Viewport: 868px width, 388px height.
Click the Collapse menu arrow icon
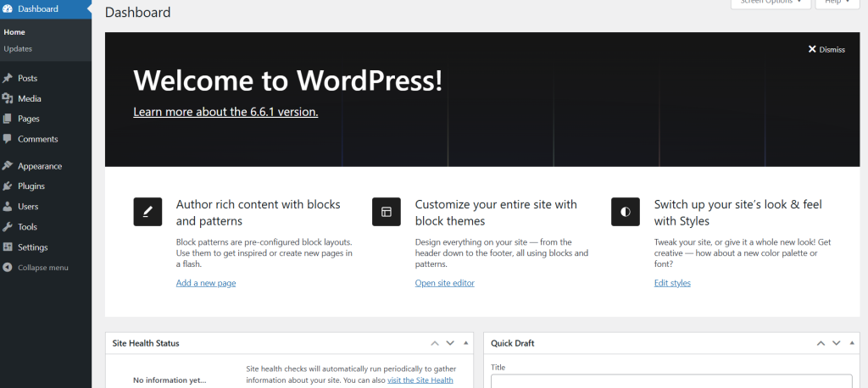[x=7, y=268]
